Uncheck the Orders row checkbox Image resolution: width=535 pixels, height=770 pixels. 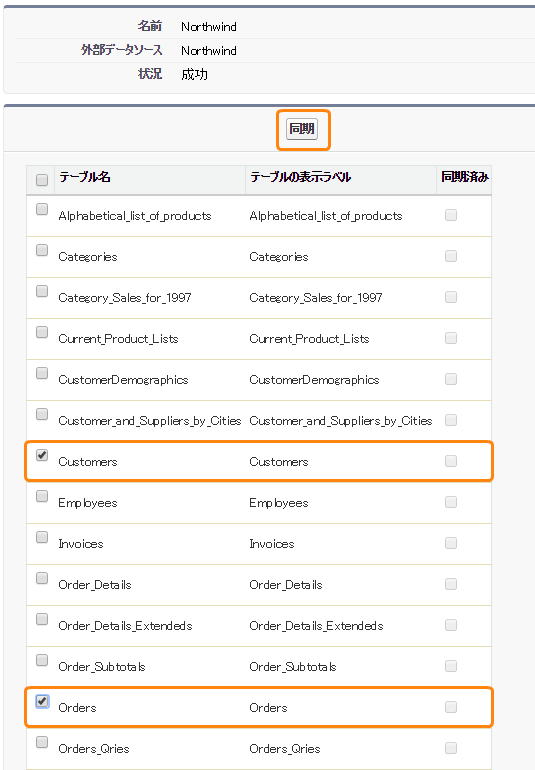tap(42, 701)
